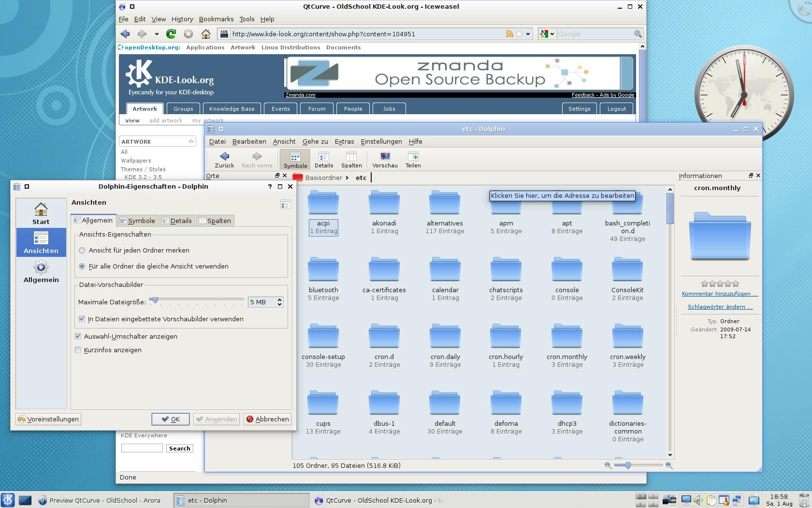Click Voreinstellungen button
Viewport: 812px width, 508px height.
(x=48, y=419)
